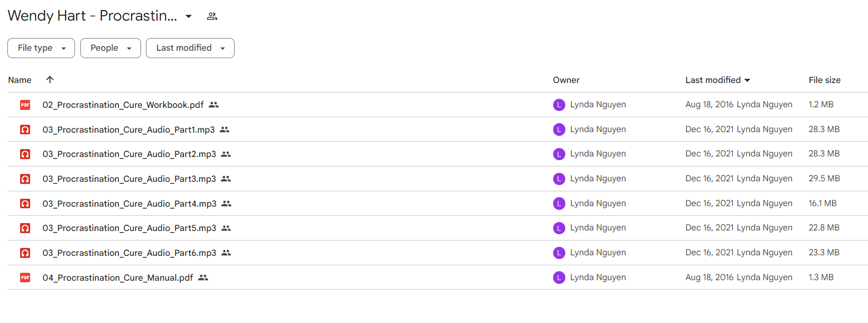Click owner name Lynda Nguyen in Audio_Part4 row
Viewport: 868px width, 323px height.
[x=598, y=203]
